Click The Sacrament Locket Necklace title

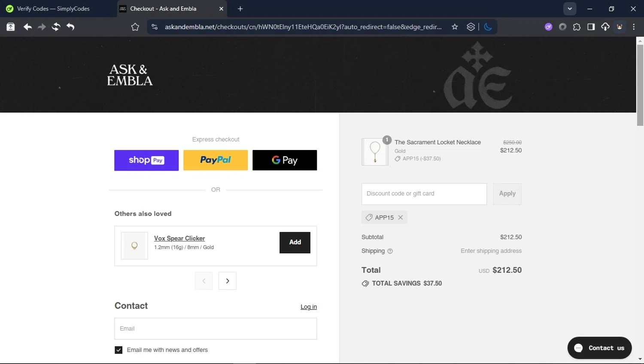(x=437, y=142)
